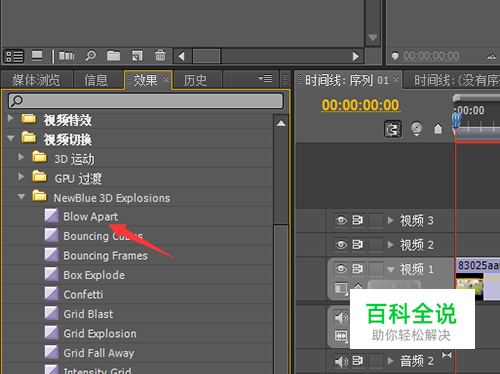Click Bouncing Frames transition icon

click(52, 255)
